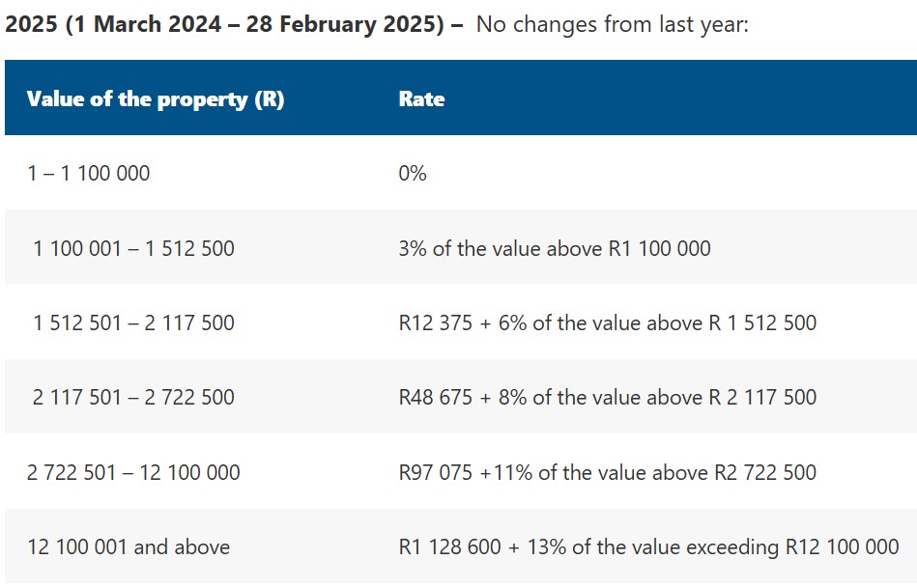Screen dimensions: 917x588
Task: Select the '1 512 501 – 2 117 500' cell
Action: 133,322
